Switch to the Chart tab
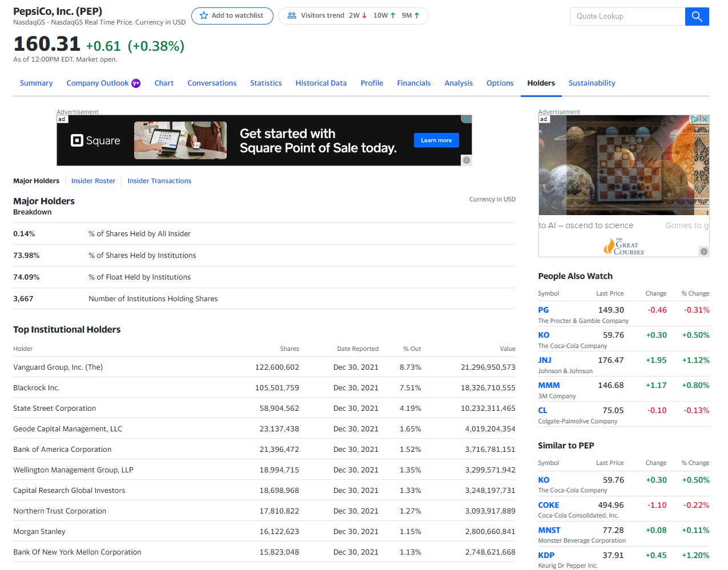The image size is (728, 570). click(164, 83)
